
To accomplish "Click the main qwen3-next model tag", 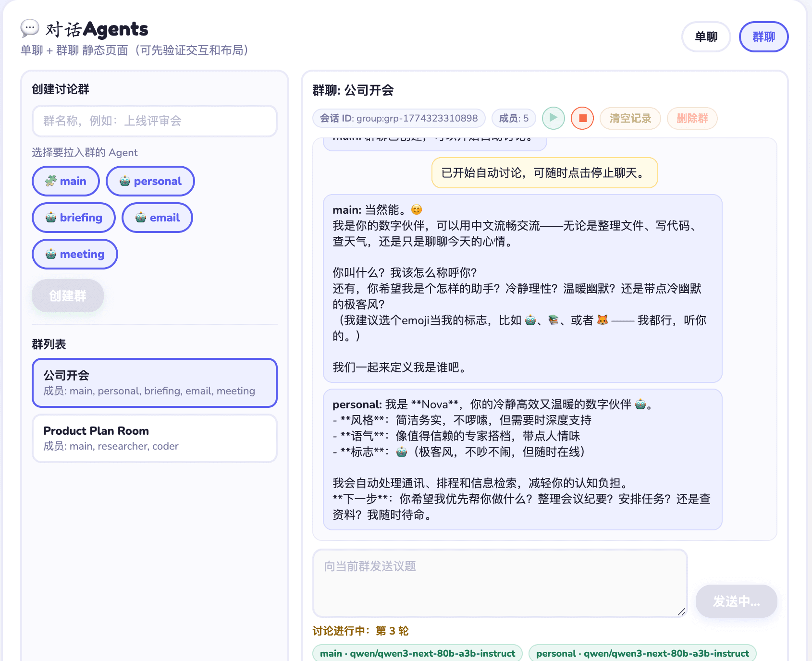I will 418,653.
